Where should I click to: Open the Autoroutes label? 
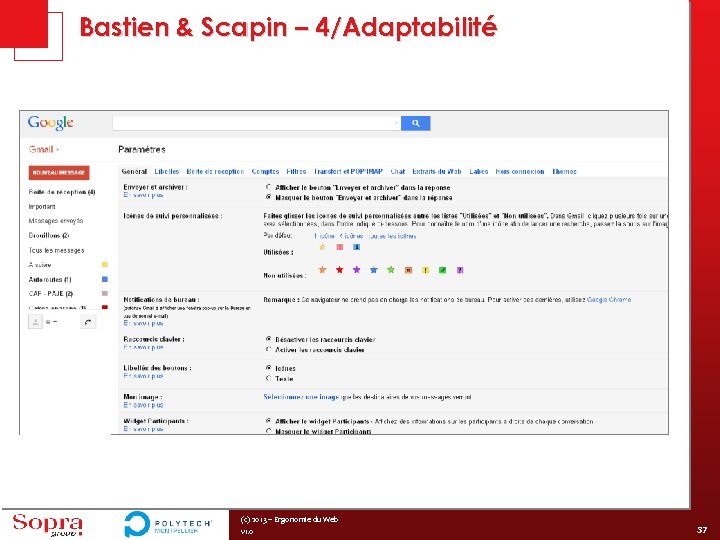50,279
